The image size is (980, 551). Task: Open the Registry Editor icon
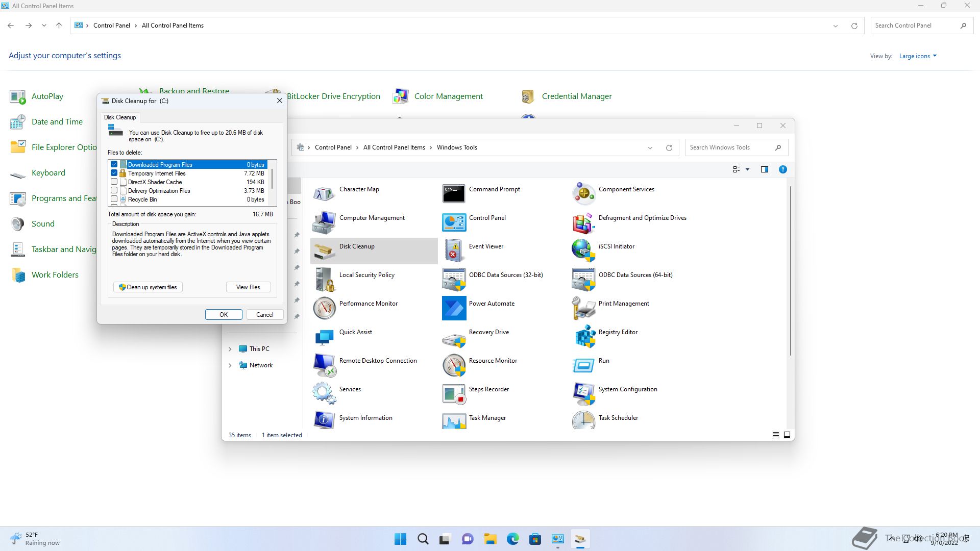(x=584, y=337)
